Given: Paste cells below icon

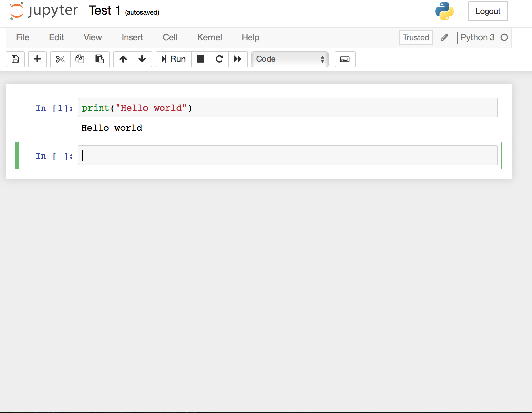Looking at the screenshot, I should point(100,59).
